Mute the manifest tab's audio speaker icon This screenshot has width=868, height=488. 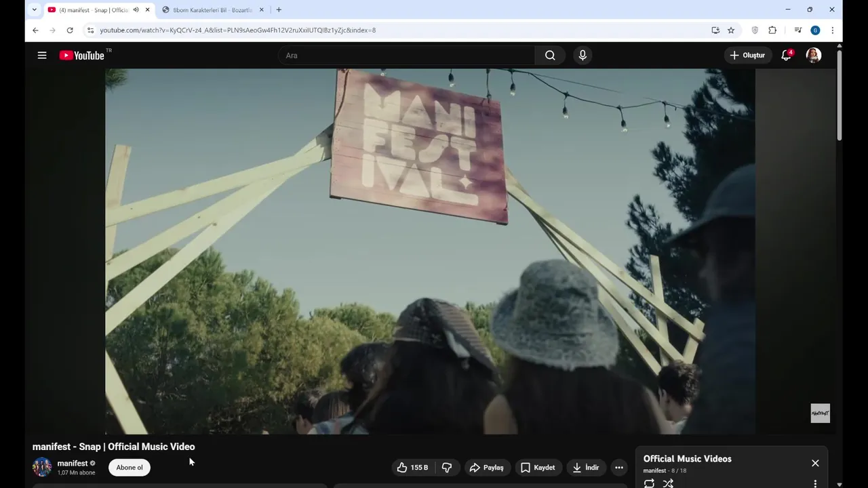click(x=136, y=10)
